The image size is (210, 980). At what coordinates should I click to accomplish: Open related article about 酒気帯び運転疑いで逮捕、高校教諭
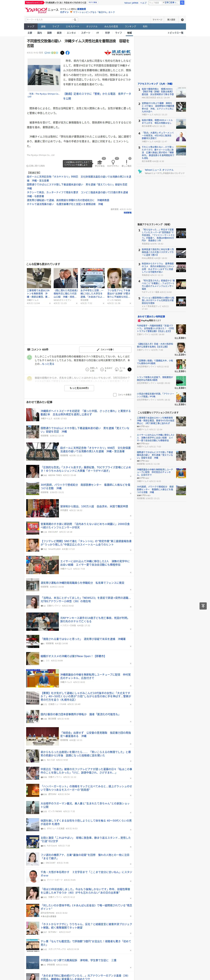point(68,200)
